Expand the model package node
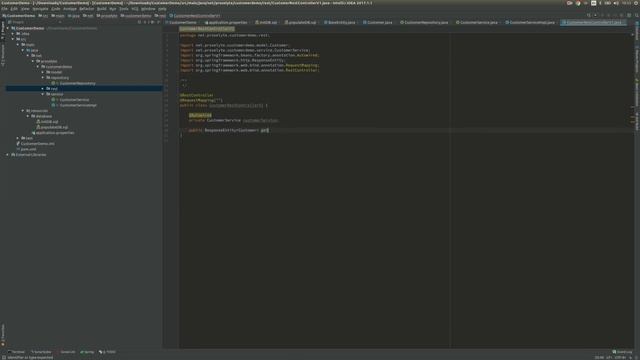The width and height of the screenshot is (640, 360). click(43, 72)
